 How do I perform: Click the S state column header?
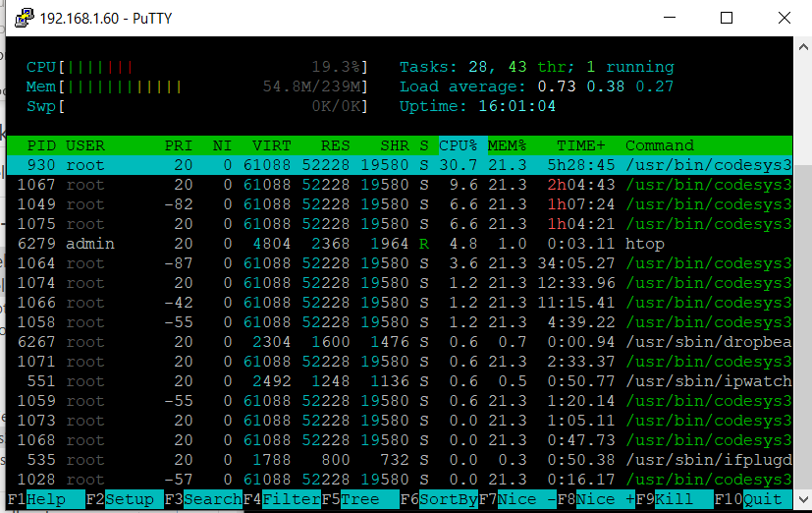coord(424,145)
